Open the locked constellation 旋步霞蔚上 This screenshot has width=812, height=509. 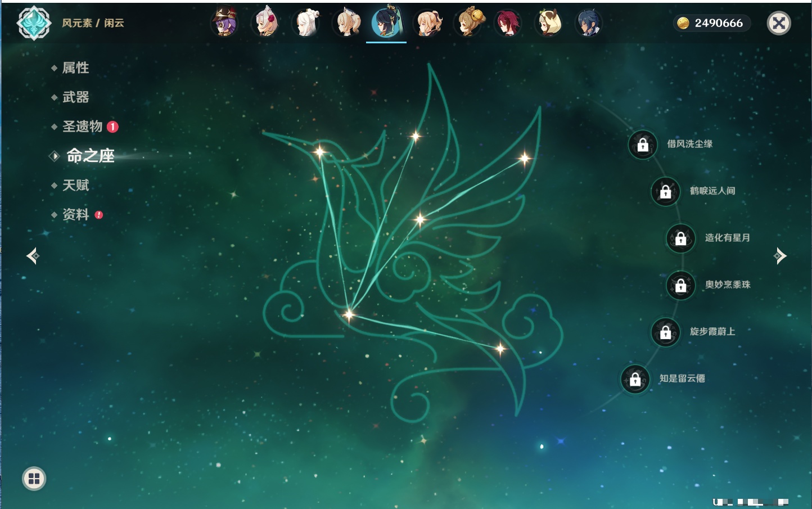[665, 332]
